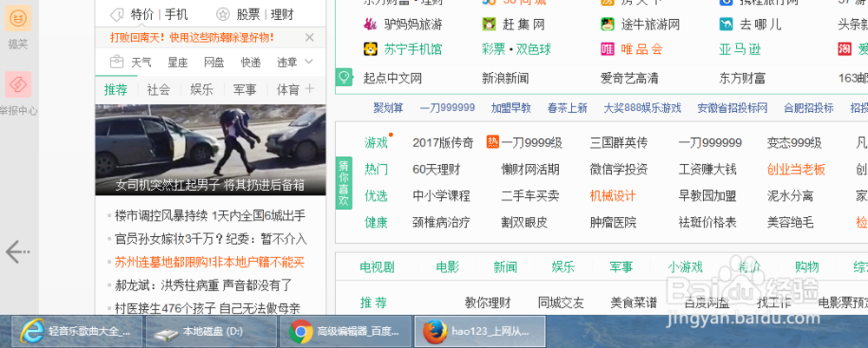Click the 特价 tag icon
This screenshot has width=868, height=348.
(x=117, y=15)
